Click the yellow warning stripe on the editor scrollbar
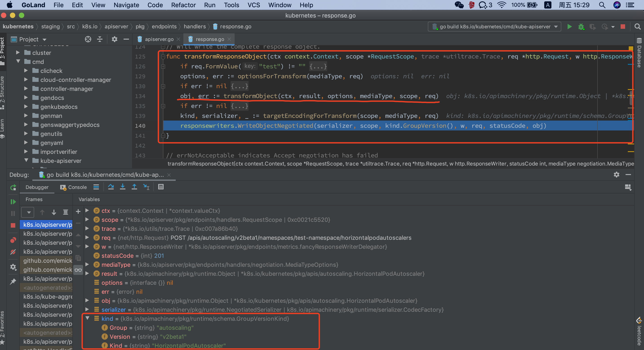The height and width of the screenshot is (350, 644). tap(631, 151)
